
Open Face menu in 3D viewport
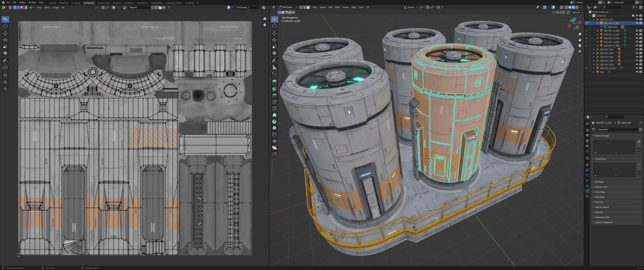361,7
